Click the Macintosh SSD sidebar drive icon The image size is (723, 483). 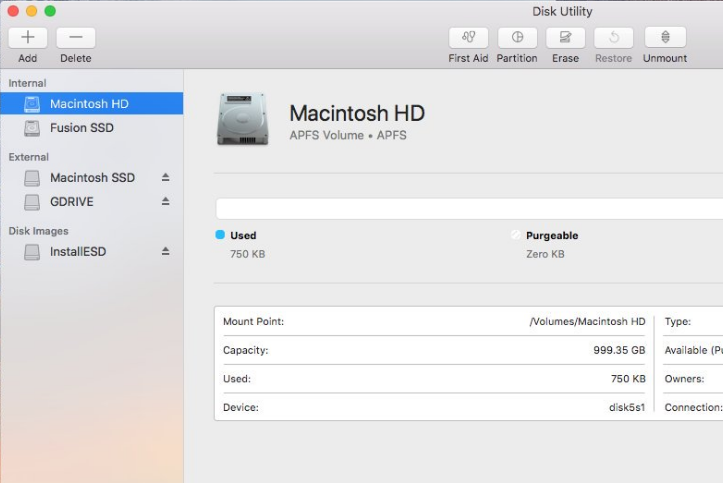click(32, 178)
